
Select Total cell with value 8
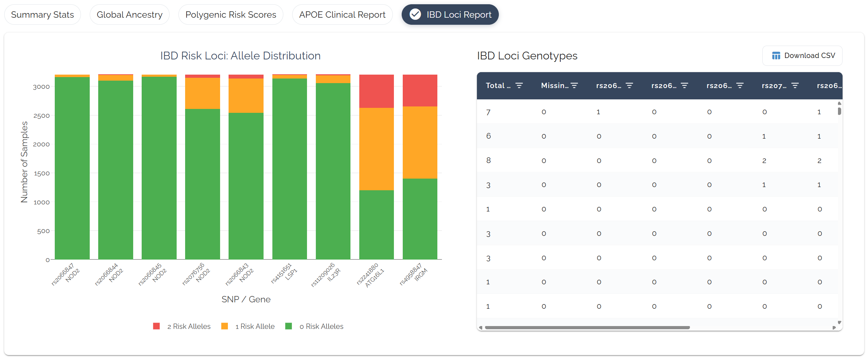[488, 161]
